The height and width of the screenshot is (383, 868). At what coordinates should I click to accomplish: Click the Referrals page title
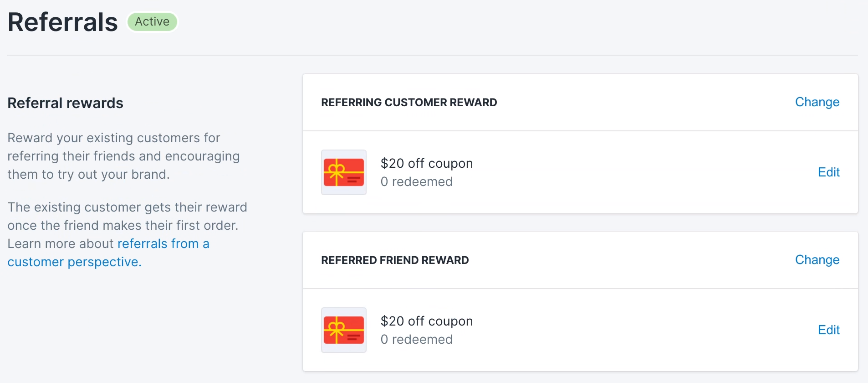coord(63,22)
